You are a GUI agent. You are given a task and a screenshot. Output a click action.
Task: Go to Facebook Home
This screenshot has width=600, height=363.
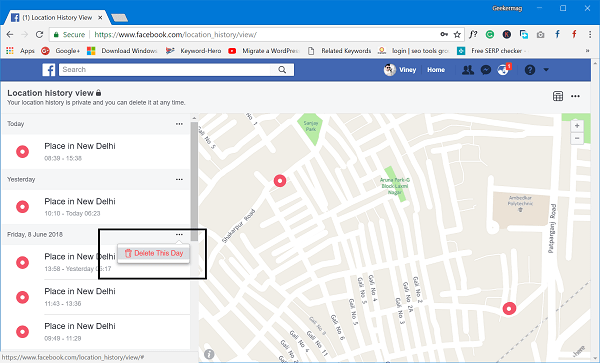pyautogui.click(x=436, y=70)
